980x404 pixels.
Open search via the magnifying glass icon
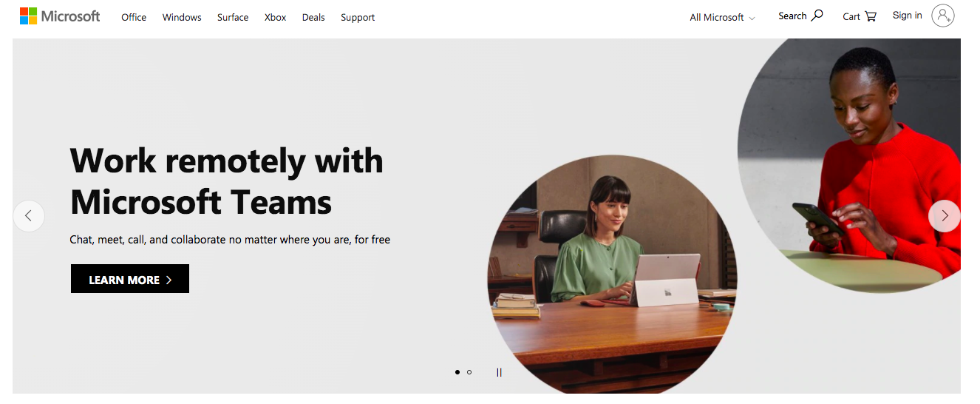[817, 16]
